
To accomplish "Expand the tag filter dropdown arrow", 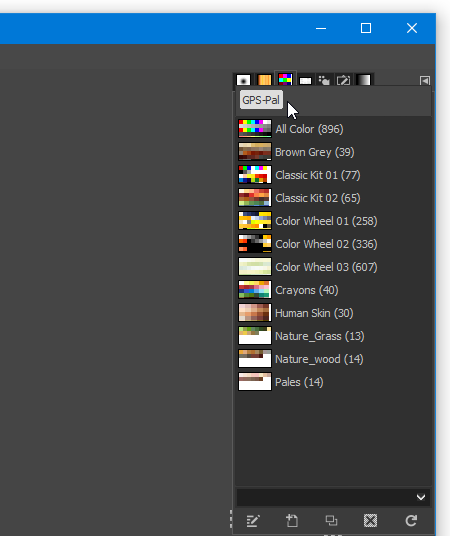I will tap(421, 497).
